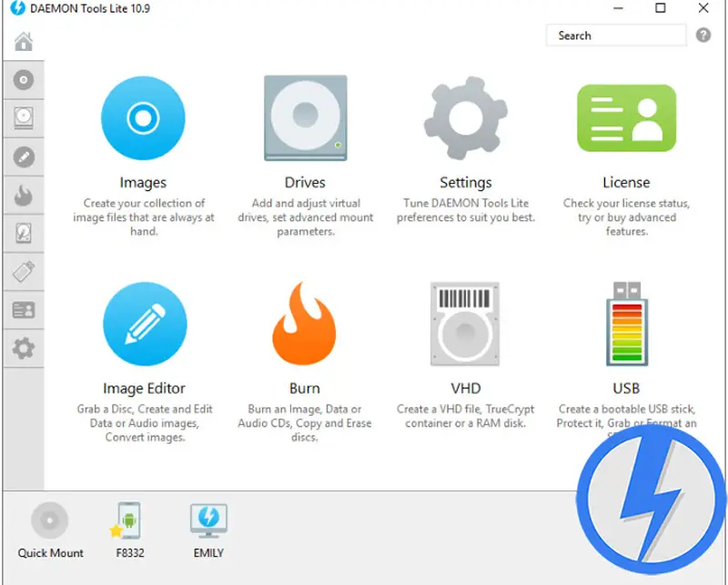Open the gear Settings sidebar icon
Image resolution: width=728 pixels, height=585 pixels.
24,348
